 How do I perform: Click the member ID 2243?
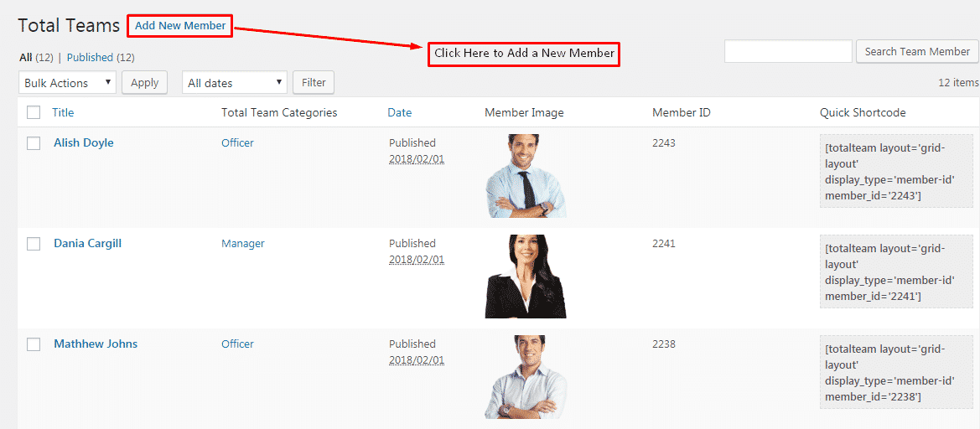click(664, 142)
